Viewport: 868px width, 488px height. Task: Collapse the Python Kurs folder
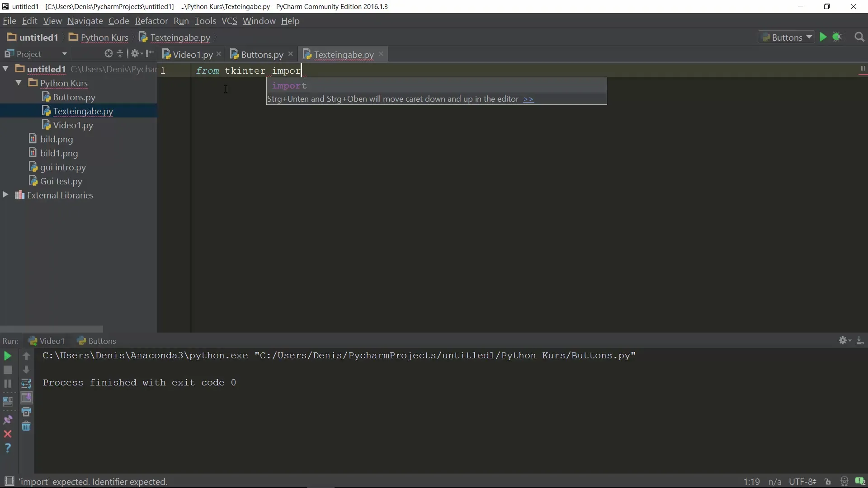pos(19,83)
